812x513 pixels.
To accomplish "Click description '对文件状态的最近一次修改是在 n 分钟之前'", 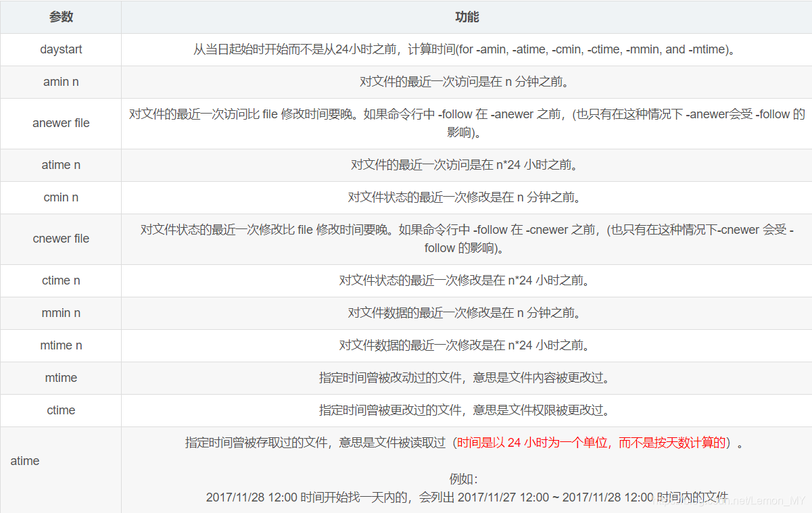I will (x=467, y=197).
